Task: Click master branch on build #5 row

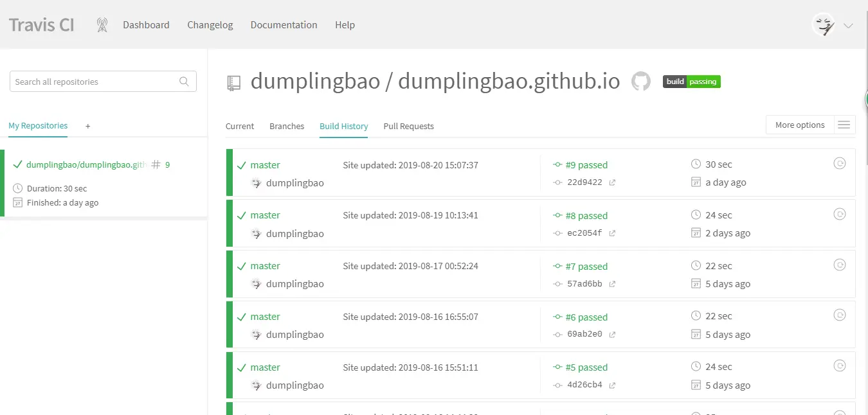Action: [265, 367]
